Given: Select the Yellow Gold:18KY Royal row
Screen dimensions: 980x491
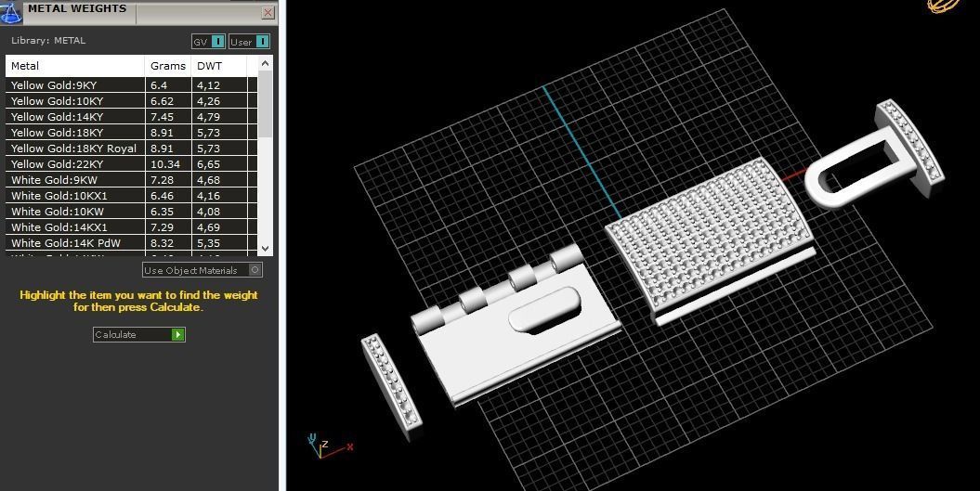Looking at the screenshot, I should click(x=131, y=149).
